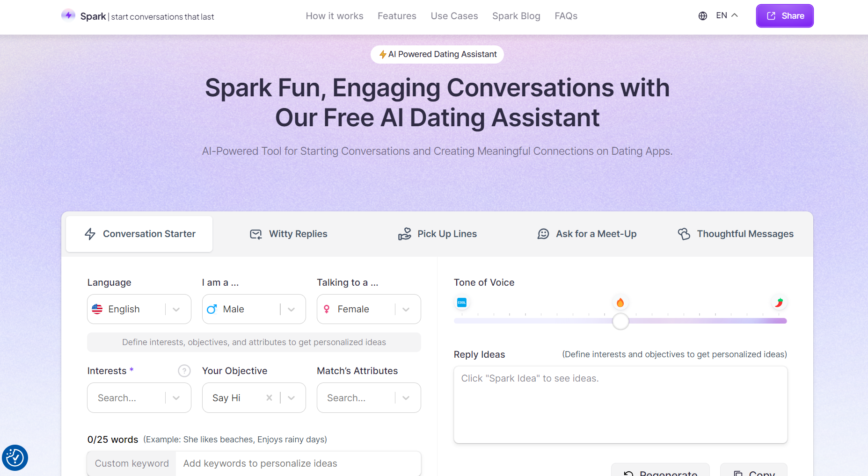868x476 pixels.
Task: Click the Regenerate button
Action: pyautogui.click(x=660, y=470)
